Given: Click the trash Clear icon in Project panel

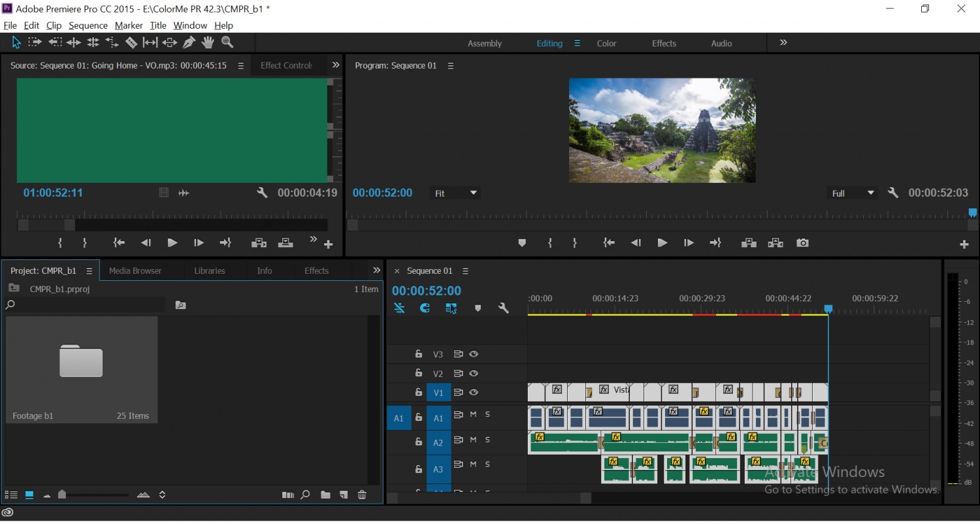Looking at the screenshot, I should (362, 495).
